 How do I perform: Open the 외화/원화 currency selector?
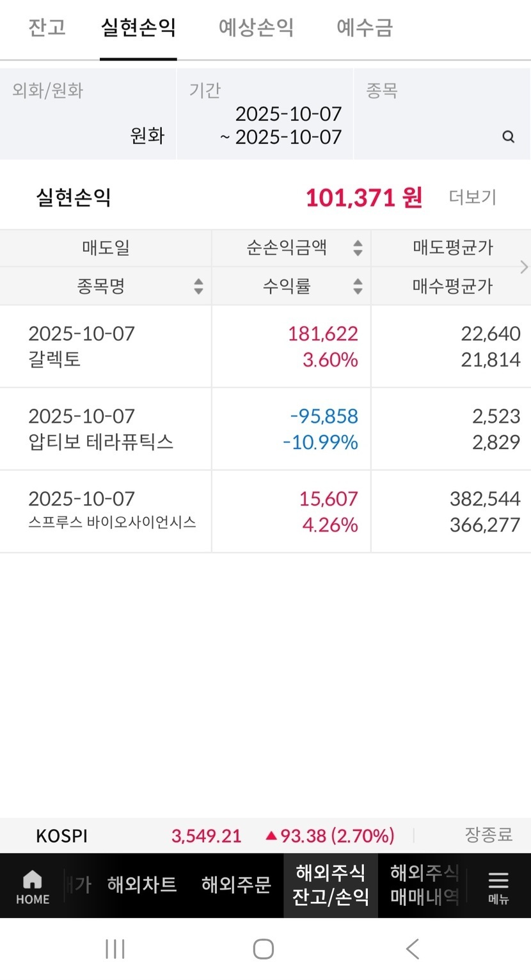[88, 114]
